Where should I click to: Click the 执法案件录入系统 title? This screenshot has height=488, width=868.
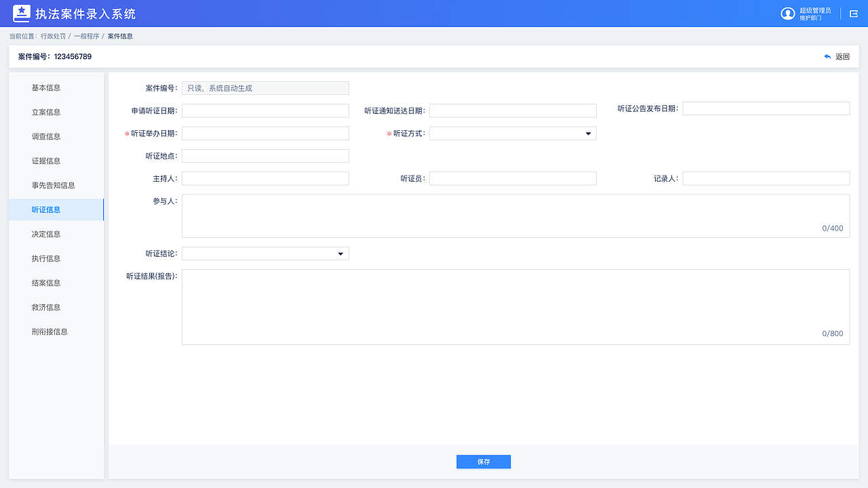click(85, 14)
